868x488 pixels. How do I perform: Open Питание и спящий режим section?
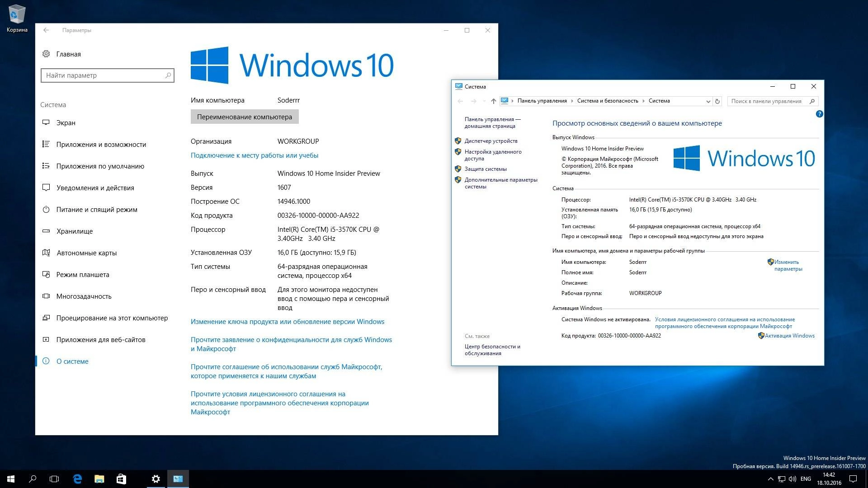click(x=90, y=210)
